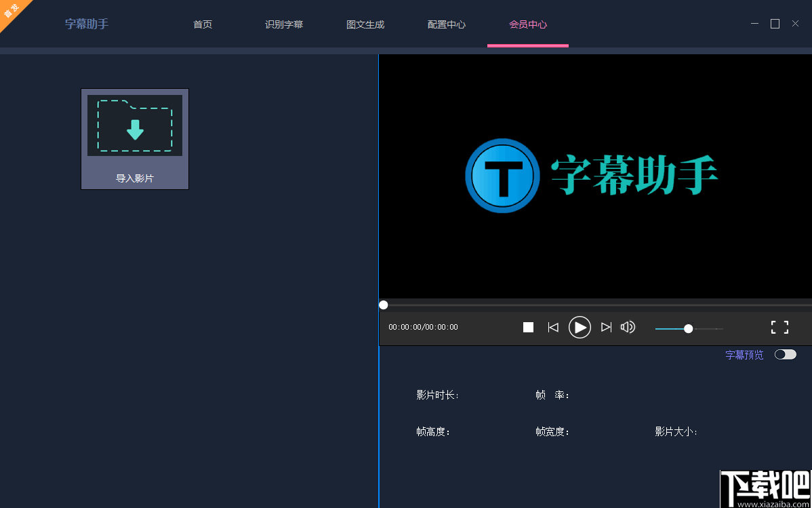Enable the 字幕预览 subtitle preview switch

tap(784, 354)
